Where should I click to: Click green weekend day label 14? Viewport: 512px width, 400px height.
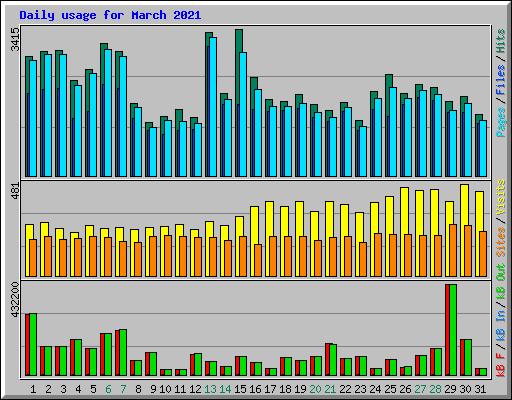coord(225,389)
